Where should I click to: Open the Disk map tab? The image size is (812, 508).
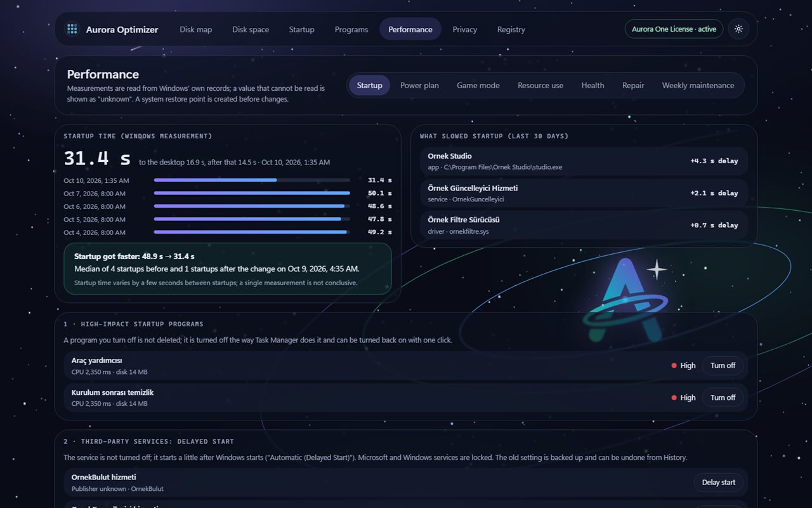195,29
